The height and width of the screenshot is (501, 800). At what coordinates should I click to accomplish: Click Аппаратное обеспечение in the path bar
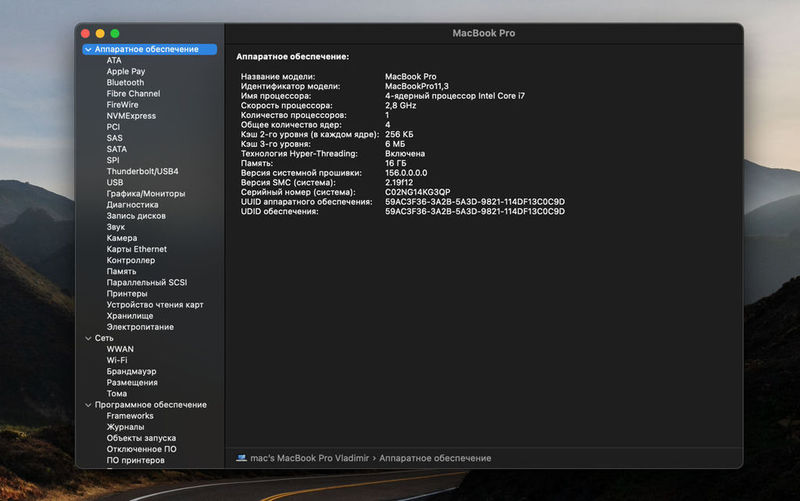coord(435,458)
